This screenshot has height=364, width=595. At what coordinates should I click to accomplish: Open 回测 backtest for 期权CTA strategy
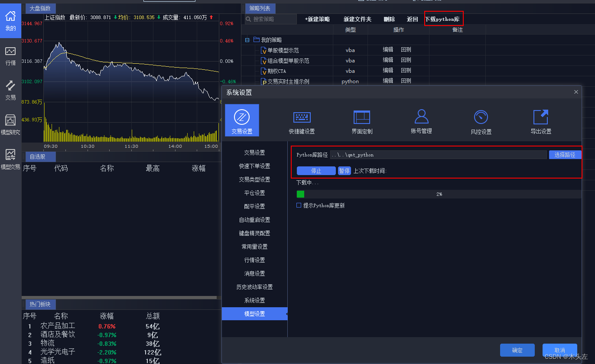406,70
